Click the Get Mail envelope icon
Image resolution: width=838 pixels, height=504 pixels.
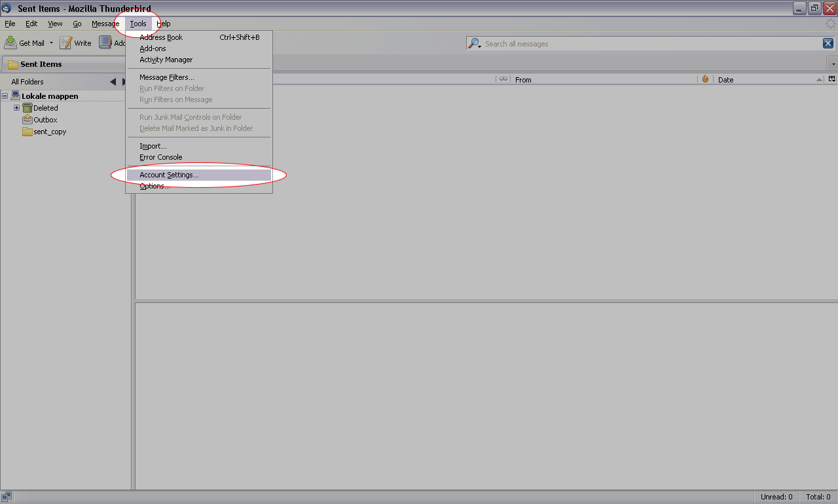coord(10,43)
